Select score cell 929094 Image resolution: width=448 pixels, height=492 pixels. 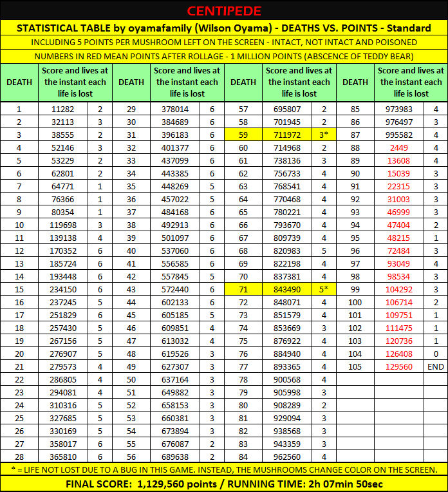(x=287, y=418)
